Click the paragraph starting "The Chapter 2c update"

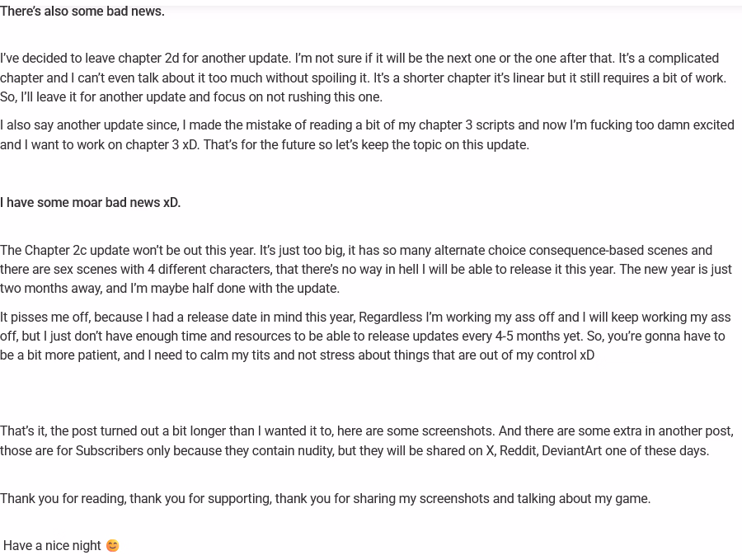coord(365,269)
